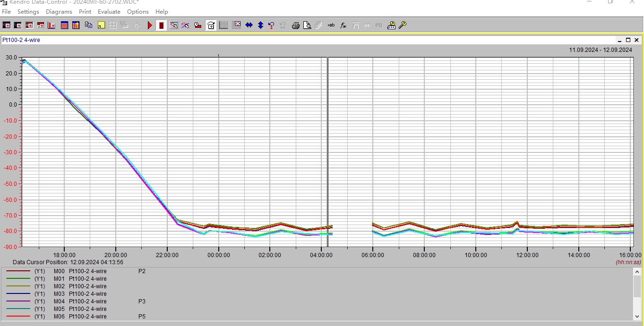Toggle the dark red stop button

click(x=161, y=25)
